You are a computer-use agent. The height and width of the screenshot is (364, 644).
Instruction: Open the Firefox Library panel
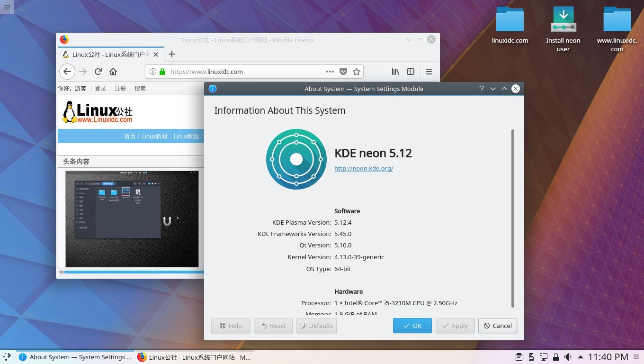coord(395,72)
